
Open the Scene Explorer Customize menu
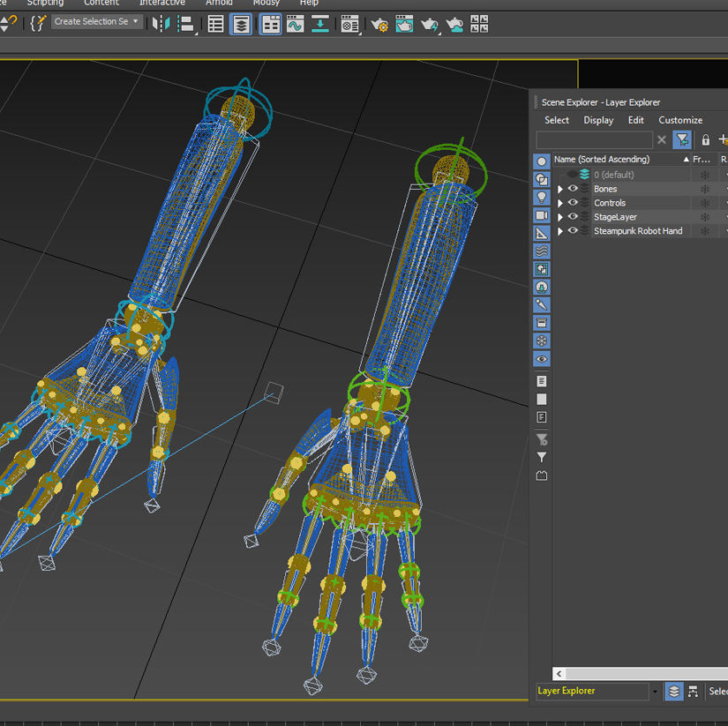click(x=680, y=120)
